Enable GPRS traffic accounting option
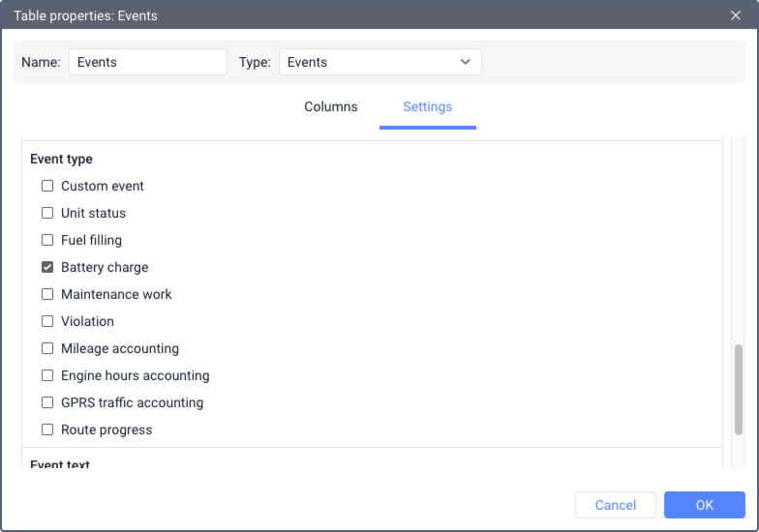 pos(47,402)
